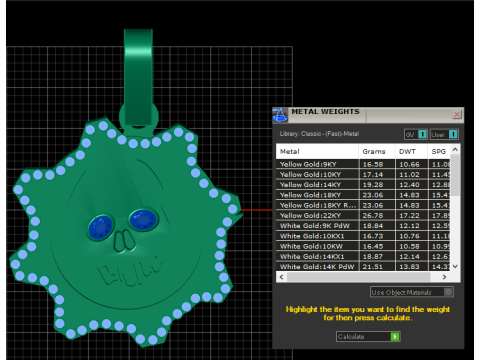This screenshot has width=480, height=360.
Task: Click the horizontal scroll right arrow
Action: pos(444,277)
